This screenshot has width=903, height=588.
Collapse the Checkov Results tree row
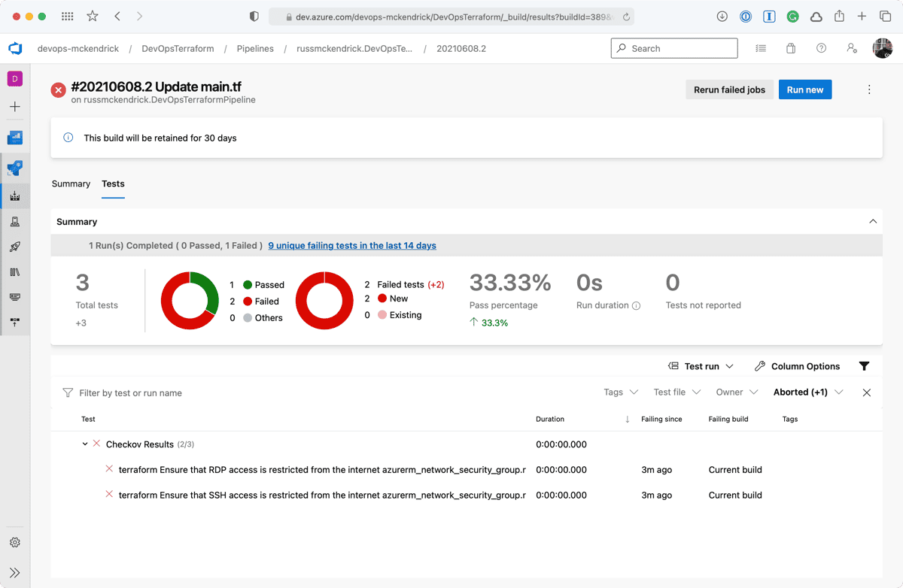coord(85,444)
